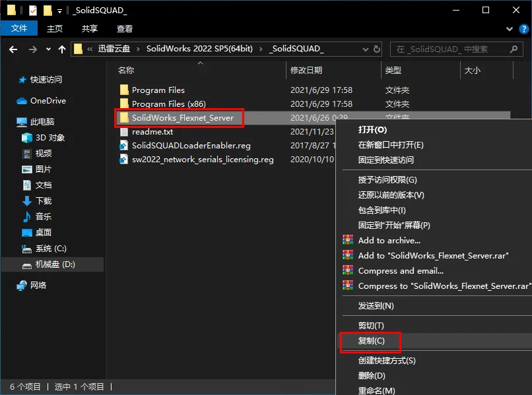
Task: Open the 发送到(N) submenu
Action: (376, 306)
